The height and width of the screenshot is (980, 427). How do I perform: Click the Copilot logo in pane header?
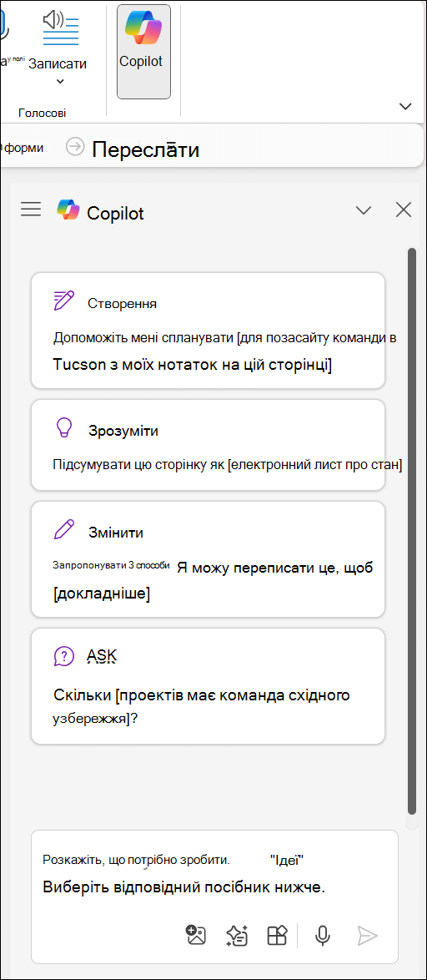tap(68, 210)
